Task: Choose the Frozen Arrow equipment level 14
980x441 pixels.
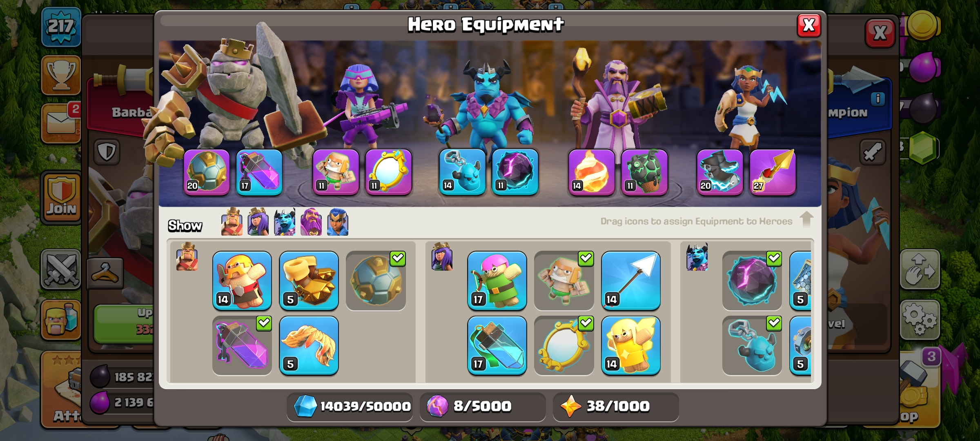Action: pyautogui.click(x=630, y=281)
